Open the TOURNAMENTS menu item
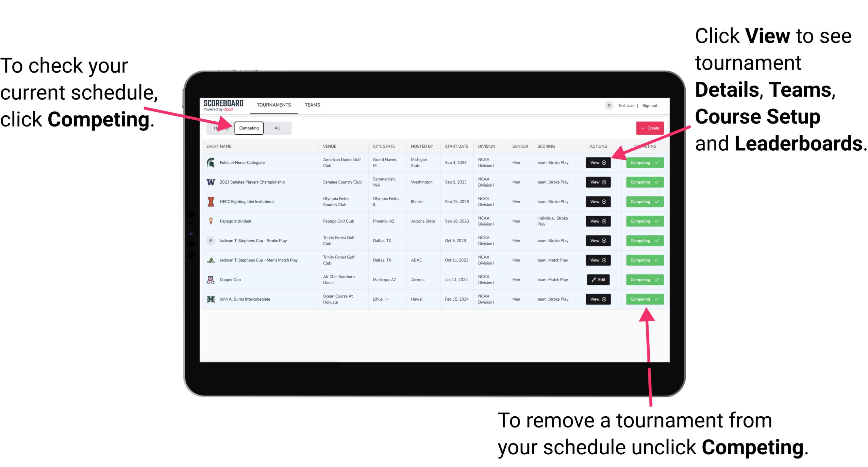This screenshot has width=868, height=467. (273, 105)
